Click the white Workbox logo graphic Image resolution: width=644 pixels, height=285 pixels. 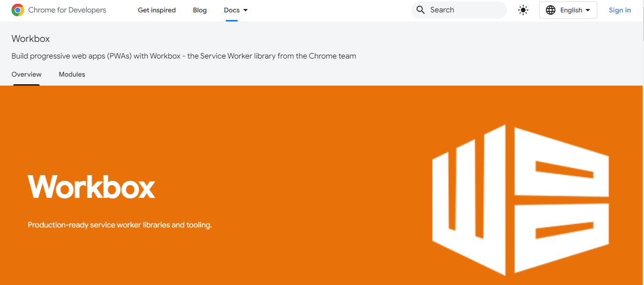click(x=520, y=200)
